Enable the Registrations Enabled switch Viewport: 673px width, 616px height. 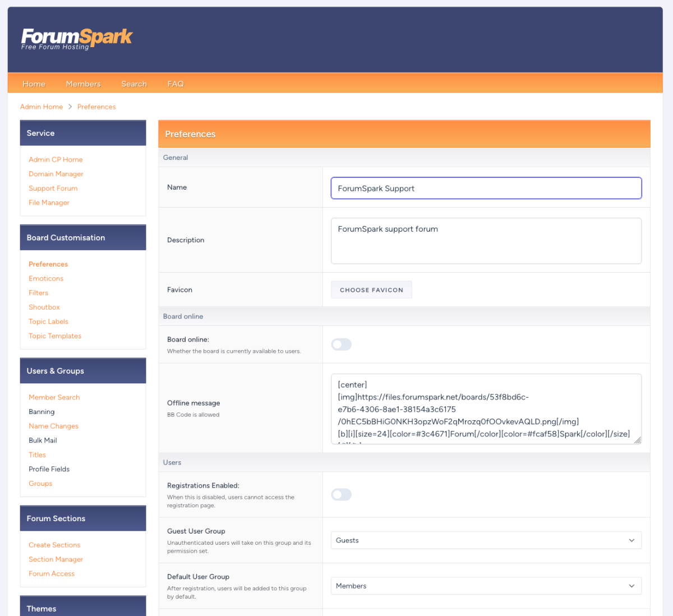(341, 494)
